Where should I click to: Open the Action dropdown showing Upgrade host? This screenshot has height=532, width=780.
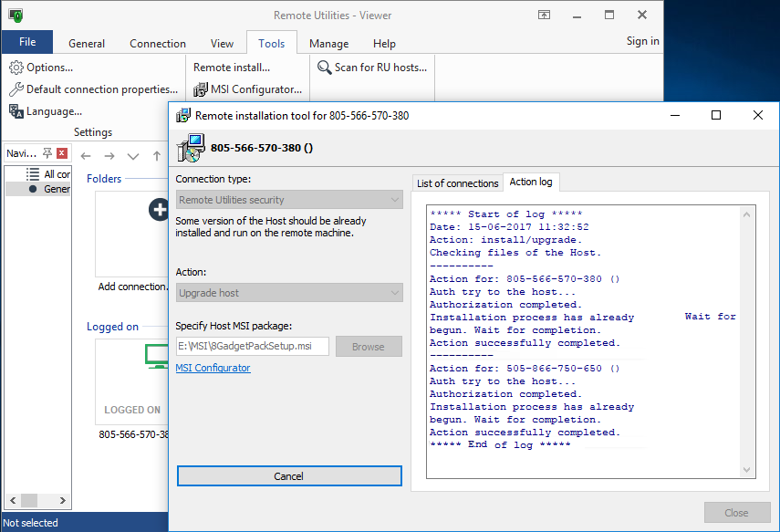point(289,293)
